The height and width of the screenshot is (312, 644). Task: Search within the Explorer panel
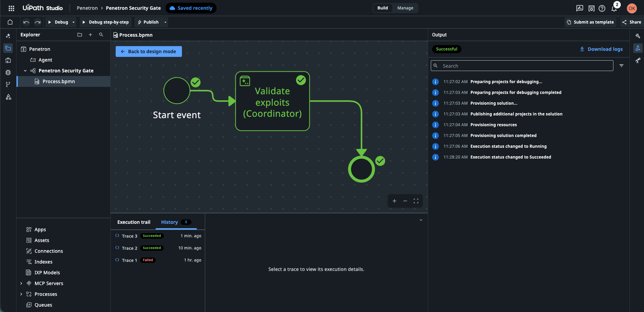101,35
